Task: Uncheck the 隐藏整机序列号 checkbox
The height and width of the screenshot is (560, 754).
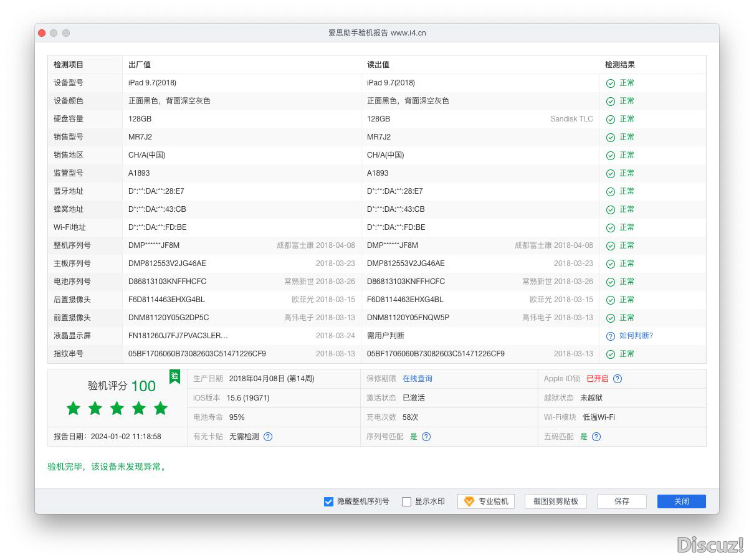Action: (328, 501)
